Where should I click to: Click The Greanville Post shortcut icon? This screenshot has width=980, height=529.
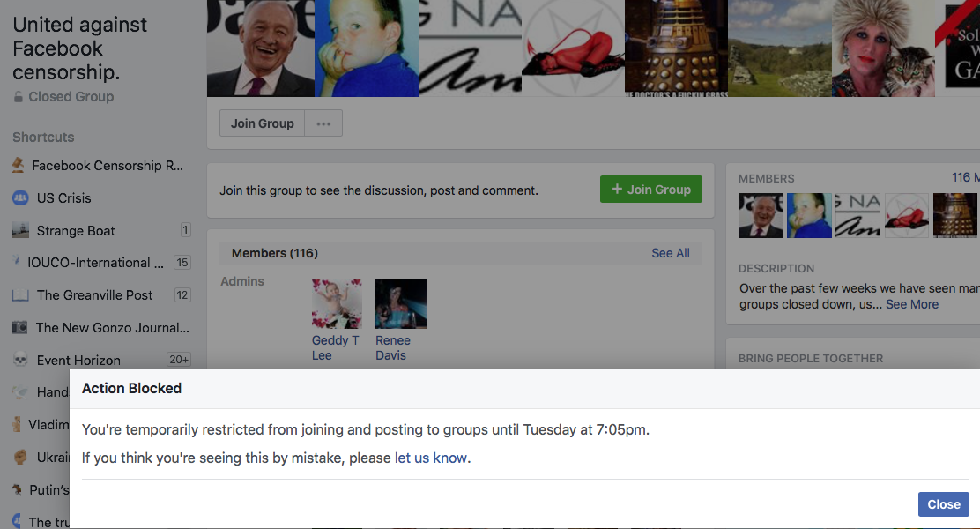click(21, 294)
